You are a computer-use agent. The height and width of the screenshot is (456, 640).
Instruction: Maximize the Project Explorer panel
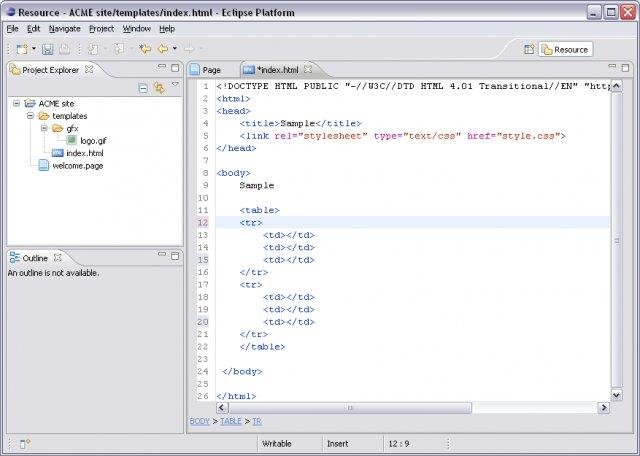[x=176, y=69]
